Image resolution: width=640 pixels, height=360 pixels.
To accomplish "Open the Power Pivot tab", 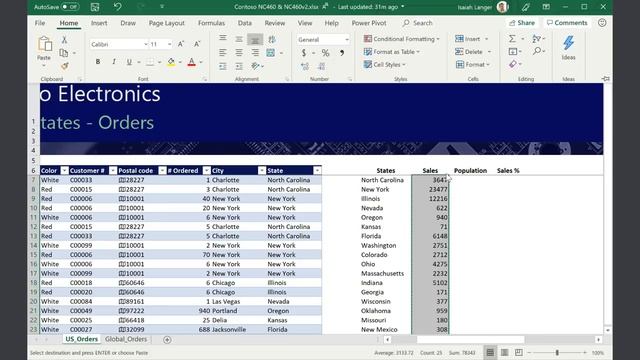I will point(369,23).
